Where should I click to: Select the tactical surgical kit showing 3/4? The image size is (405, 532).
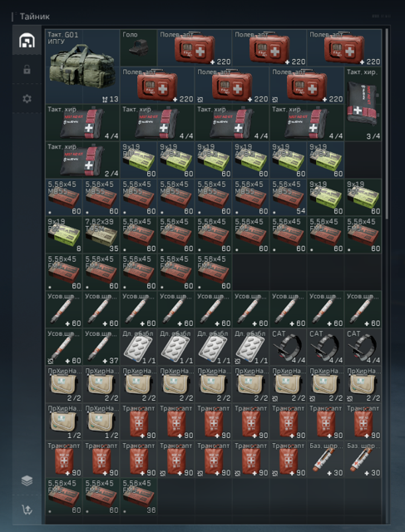(363, 104)
